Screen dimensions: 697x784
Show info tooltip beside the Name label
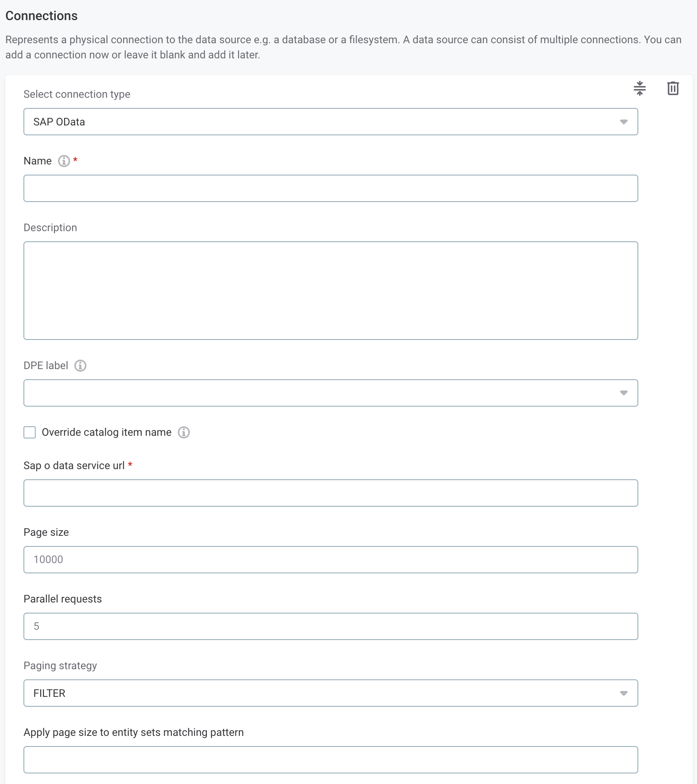64,161
